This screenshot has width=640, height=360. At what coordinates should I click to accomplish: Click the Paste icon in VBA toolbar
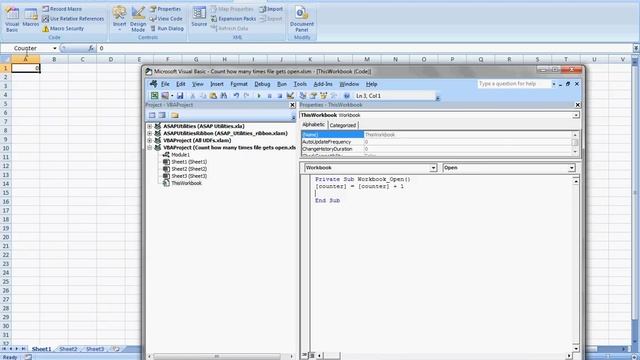click(x=213, y=96)
